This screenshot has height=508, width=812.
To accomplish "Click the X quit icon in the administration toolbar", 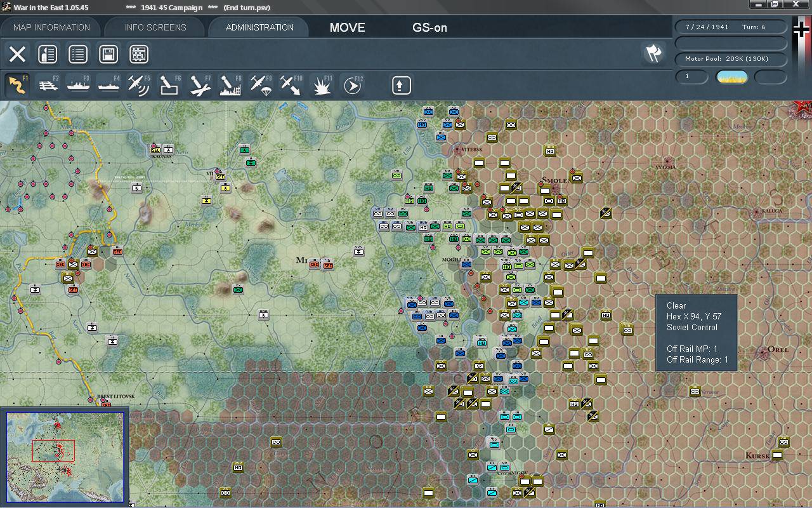I will [17, 54].
